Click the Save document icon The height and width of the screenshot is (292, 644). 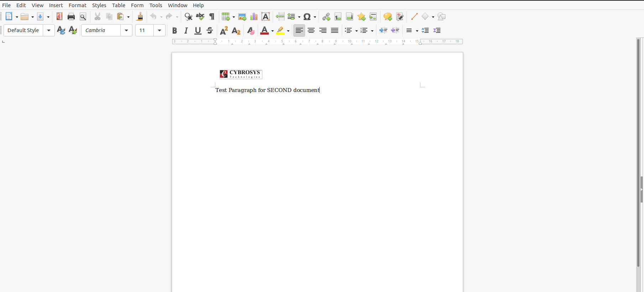(x=40, y=16)
